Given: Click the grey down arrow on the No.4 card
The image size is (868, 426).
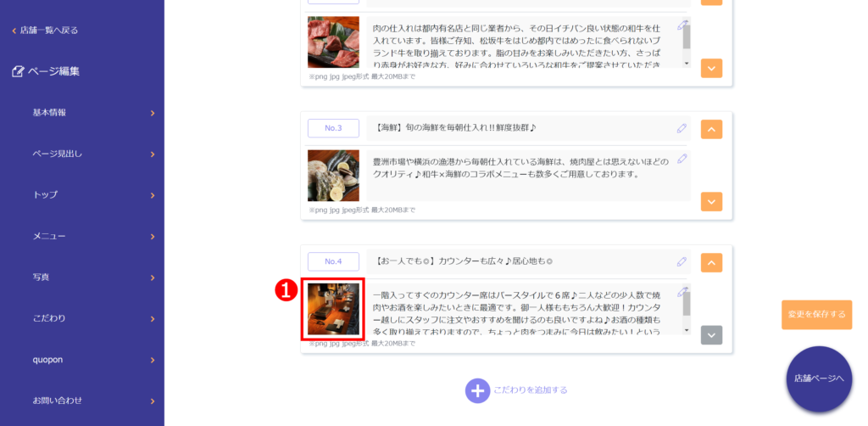Looking at the screenshot, I should (x=711, y=335).
